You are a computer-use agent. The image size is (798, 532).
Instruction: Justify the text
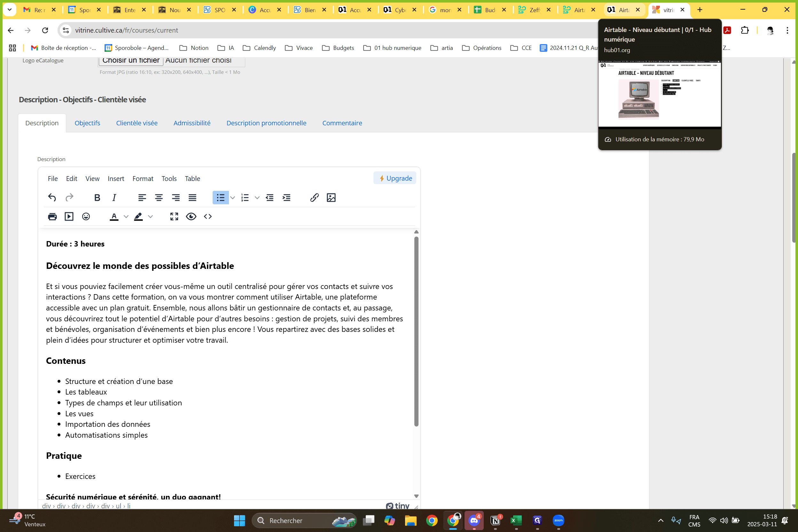[192, 198]
